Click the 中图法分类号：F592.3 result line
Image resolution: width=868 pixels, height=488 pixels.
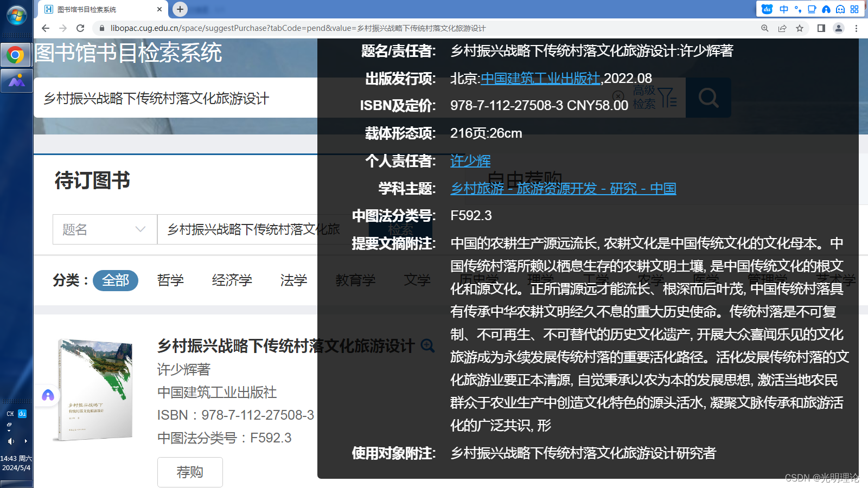tap(225, 438)
